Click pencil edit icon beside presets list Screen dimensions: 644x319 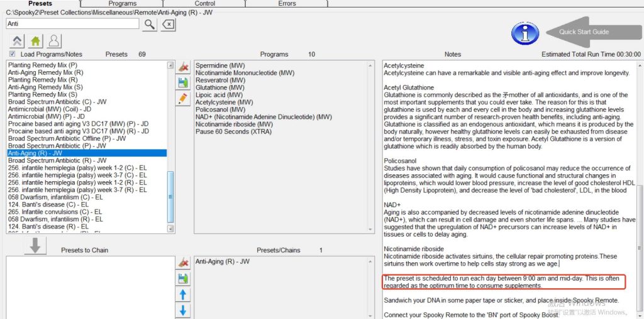(183, 98)
